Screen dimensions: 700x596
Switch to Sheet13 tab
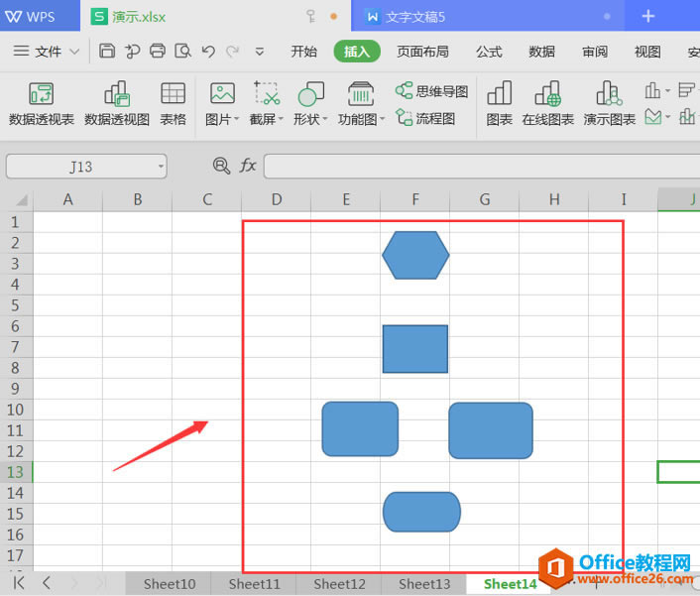(424, 584)
